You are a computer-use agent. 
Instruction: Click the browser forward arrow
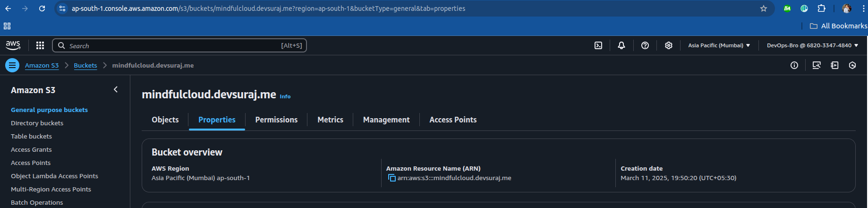tap(25, 9)
